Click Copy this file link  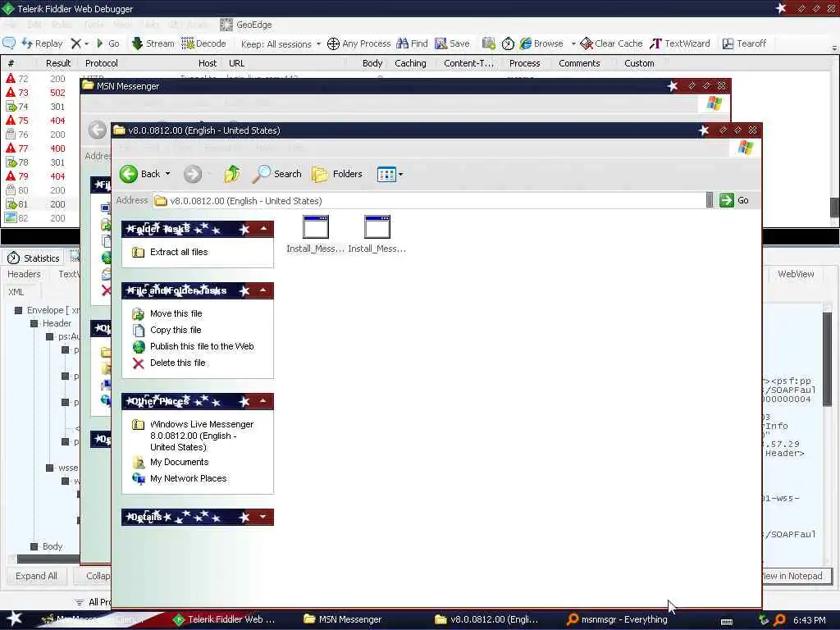pyautogui.click(x=176, y=330)
